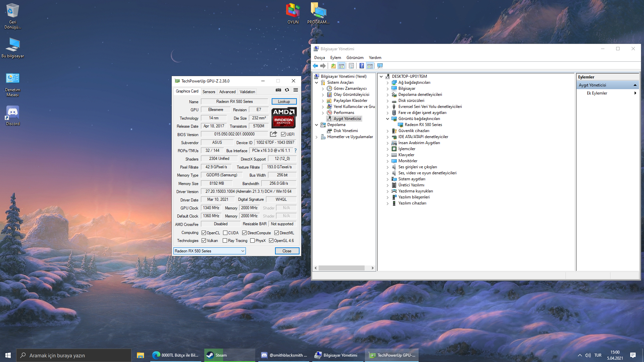Expand the Disk sürücüleri node

pyautogui.click(x=387, y=101)
